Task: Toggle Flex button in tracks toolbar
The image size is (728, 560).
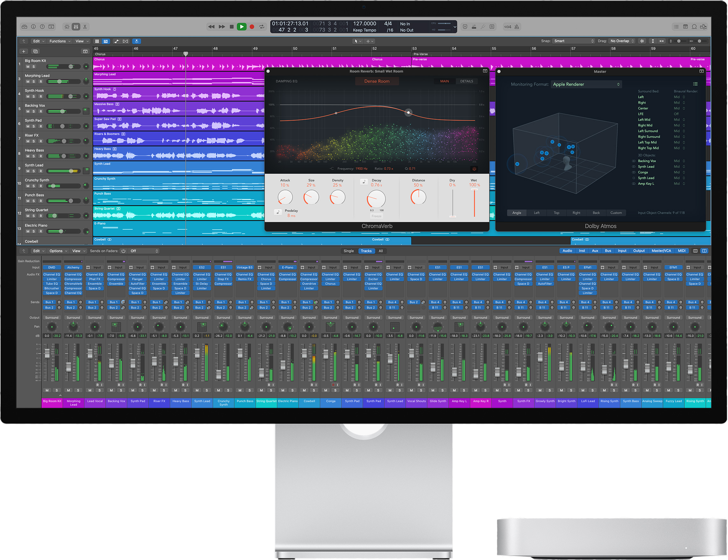Action: click(125, 41)
